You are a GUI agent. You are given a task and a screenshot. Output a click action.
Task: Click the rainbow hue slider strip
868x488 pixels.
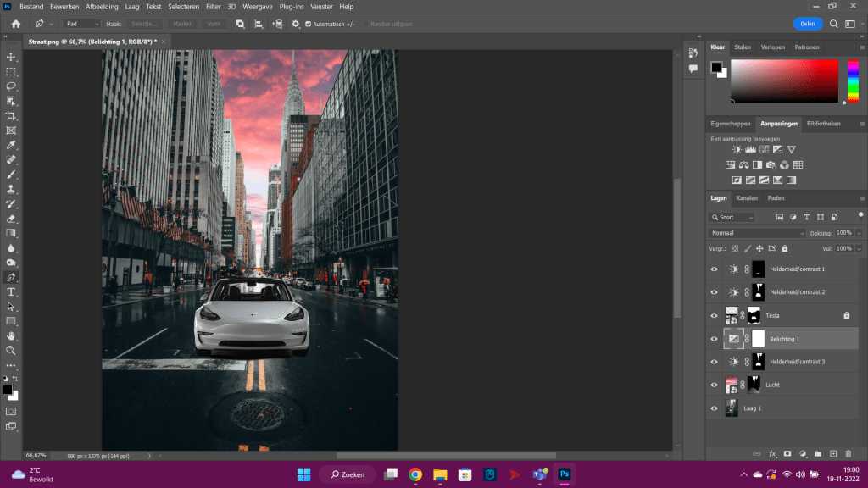pos(852,80)
